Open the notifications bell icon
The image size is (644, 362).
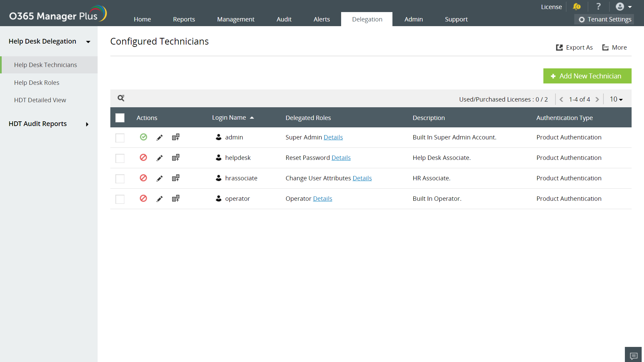click(577, 7)
